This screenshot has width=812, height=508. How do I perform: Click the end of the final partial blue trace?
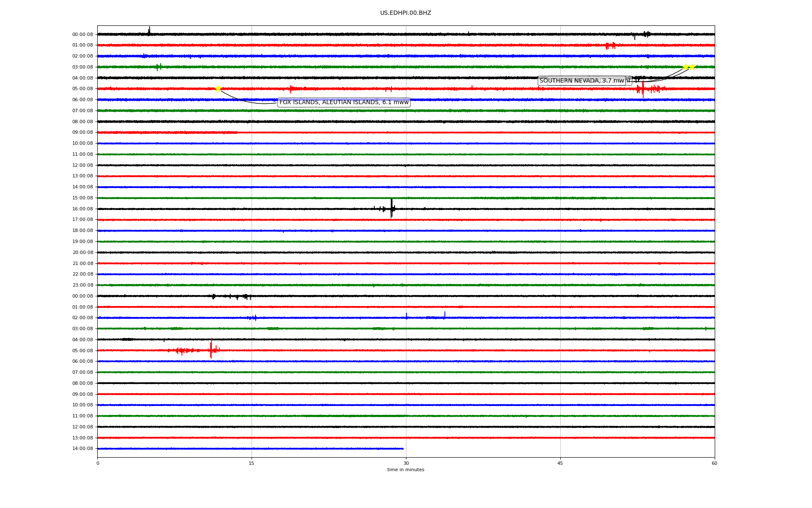pos(403,448)
